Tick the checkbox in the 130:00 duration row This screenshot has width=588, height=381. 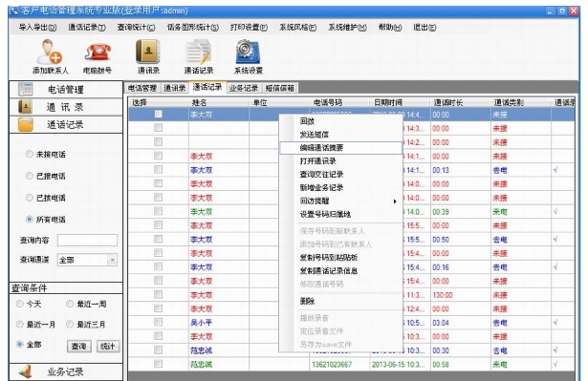coord(159,295)
